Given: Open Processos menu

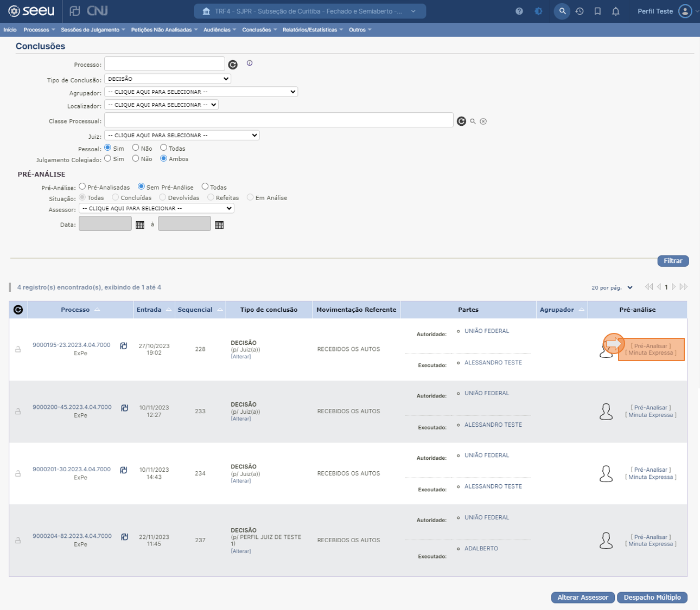Looking at the screenshot, I should click(39, 30).
